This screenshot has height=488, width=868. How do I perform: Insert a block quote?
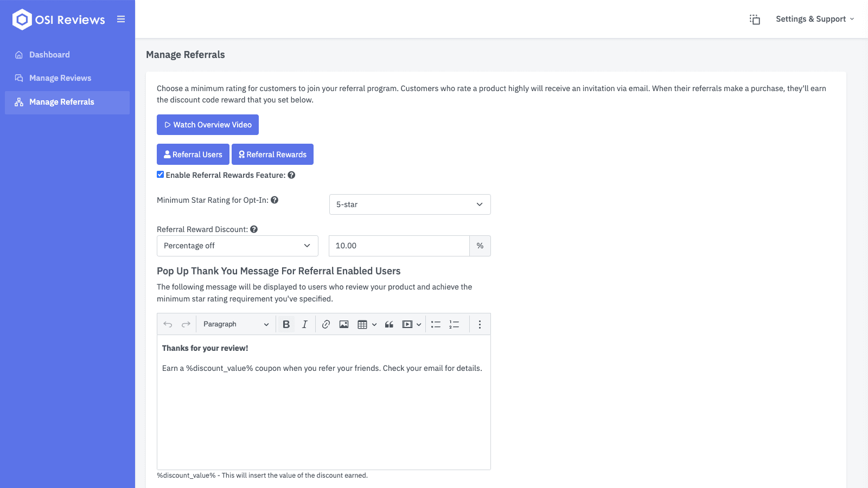click(389, 324)
